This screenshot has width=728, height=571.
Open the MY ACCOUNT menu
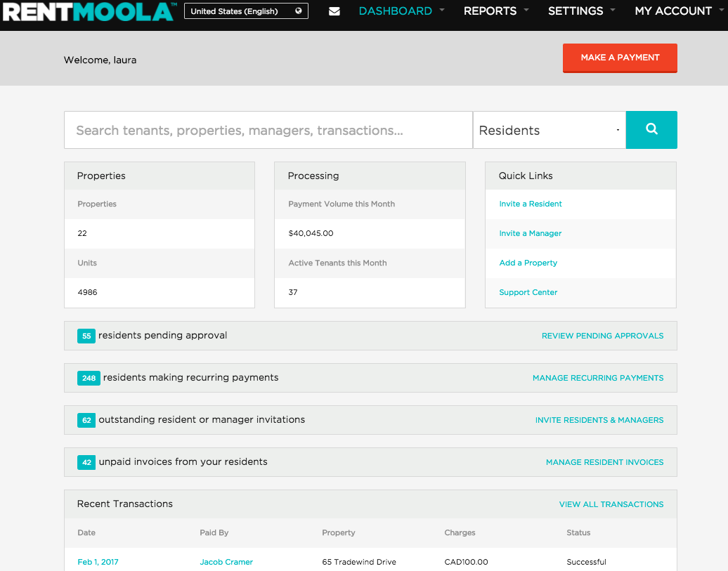(x=673, y=11)
